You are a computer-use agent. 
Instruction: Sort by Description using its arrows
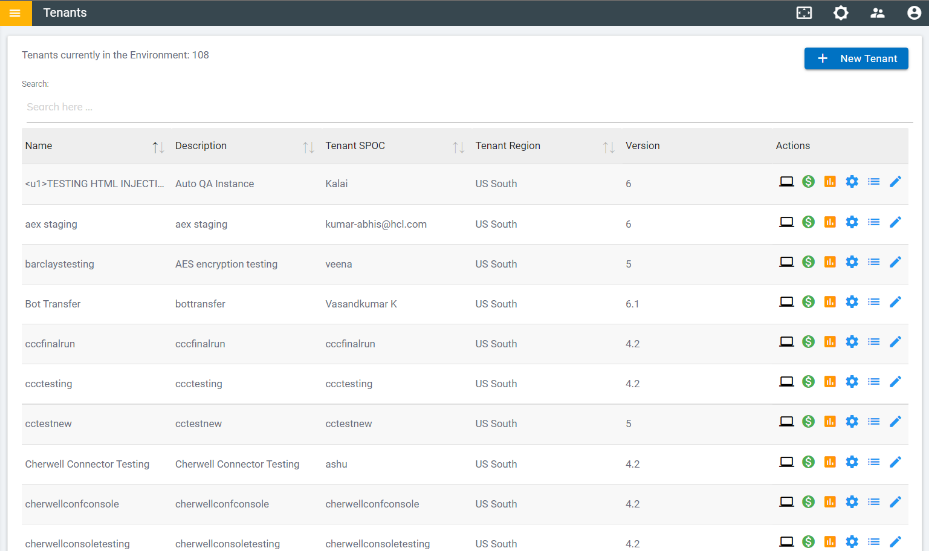(x=308, y=147)
